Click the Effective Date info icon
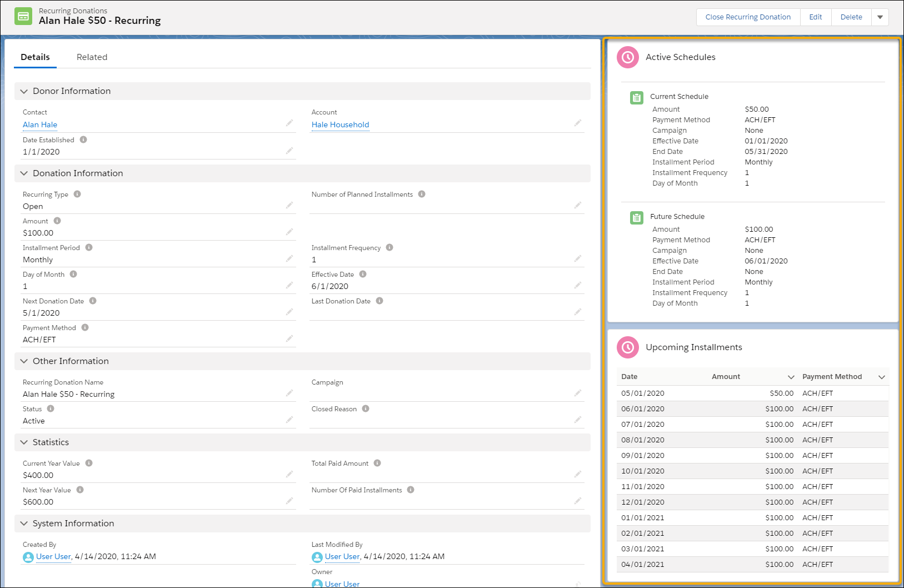The image size is (904, 588). [x=363, y=274]
